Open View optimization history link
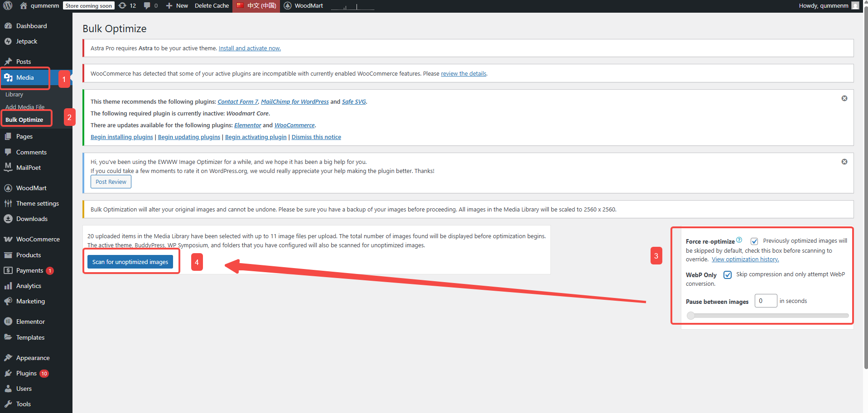Viewport: 868px width, 413px height. 745,259
